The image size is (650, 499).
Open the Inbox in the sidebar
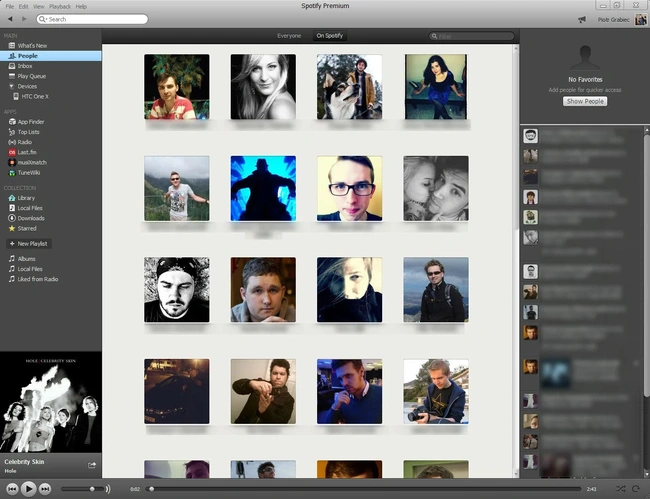coord(24,66)
